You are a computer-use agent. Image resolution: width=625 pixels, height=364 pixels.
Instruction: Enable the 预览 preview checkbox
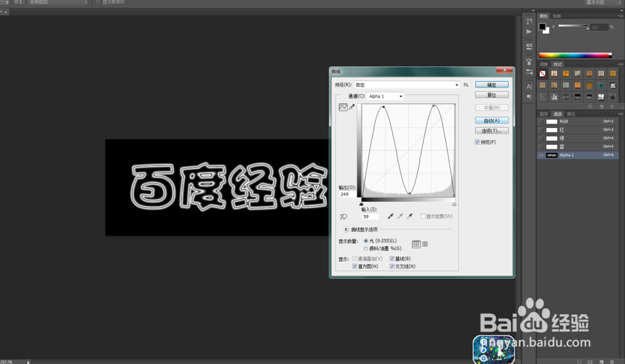pos(477,142)
